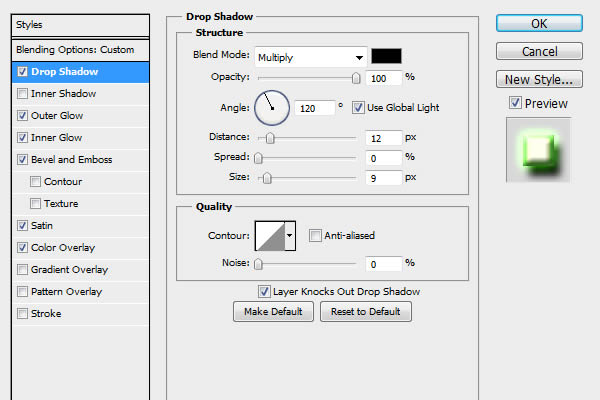The image size is (600, 400).
Task: Toggle Use Global Light checkbox
Action: [358, 107]
